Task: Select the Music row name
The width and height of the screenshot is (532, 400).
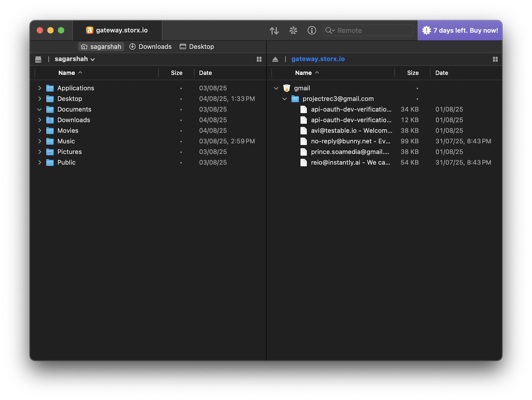Action: point(66,141)
